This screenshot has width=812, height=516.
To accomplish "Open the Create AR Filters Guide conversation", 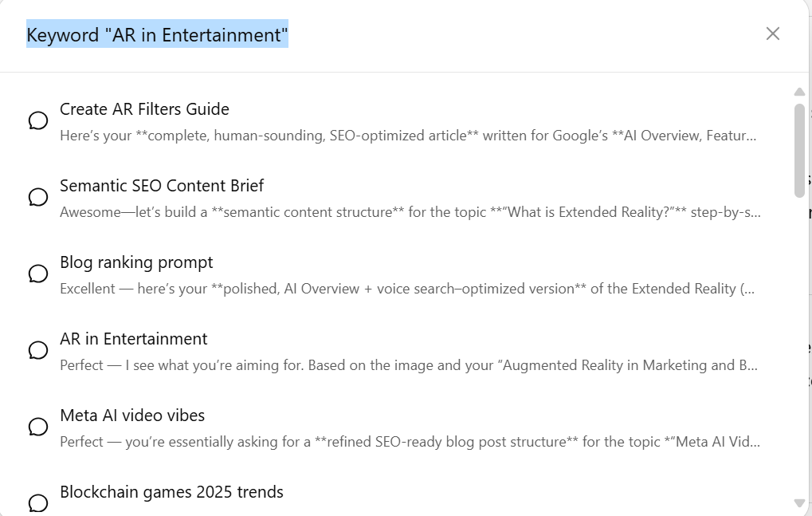I will click(144, 109).
